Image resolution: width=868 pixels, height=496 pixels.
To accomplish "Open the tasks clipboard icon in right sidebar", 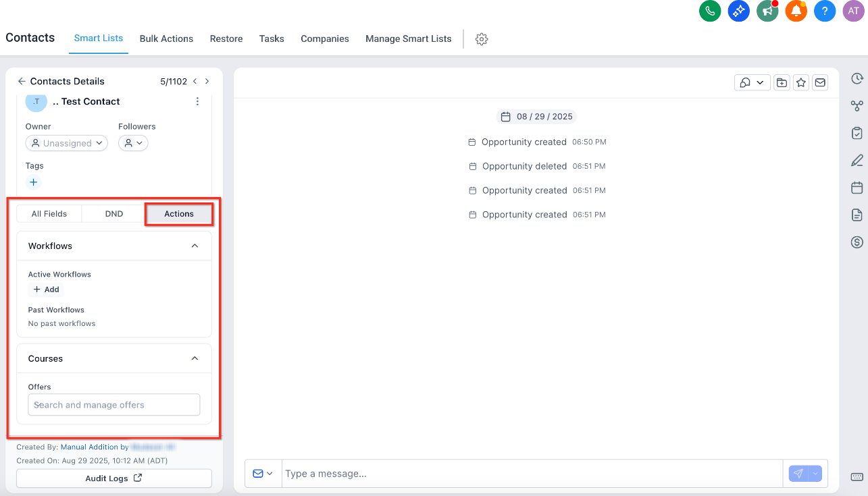I will point(857,133).
